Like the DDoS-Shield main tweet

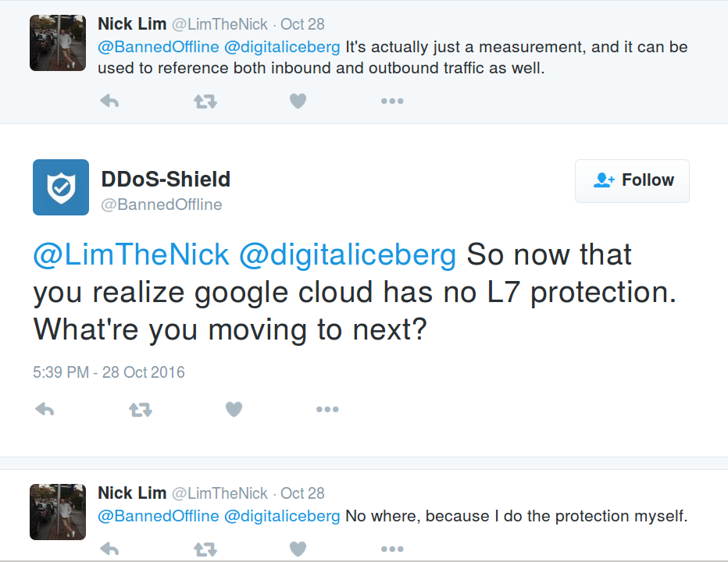(234, 409)
